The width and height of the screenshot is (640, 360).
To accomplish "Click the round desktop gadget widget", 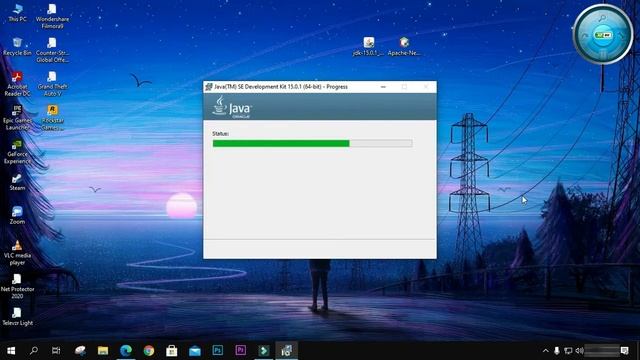I will [603, 34].
